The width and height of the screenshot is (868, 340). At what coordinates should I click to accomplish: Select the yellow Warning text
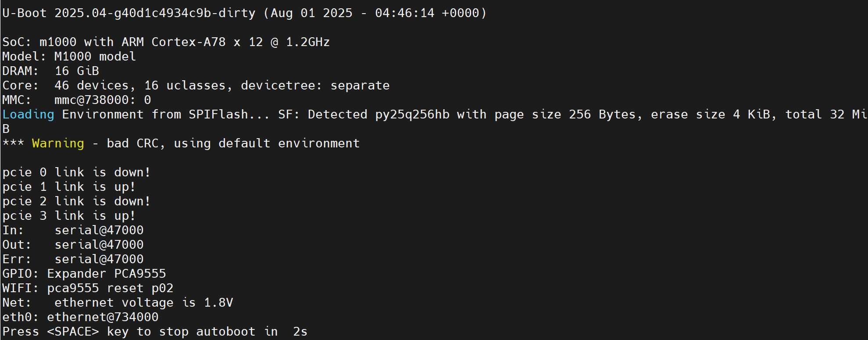click(x=58, y=143)
